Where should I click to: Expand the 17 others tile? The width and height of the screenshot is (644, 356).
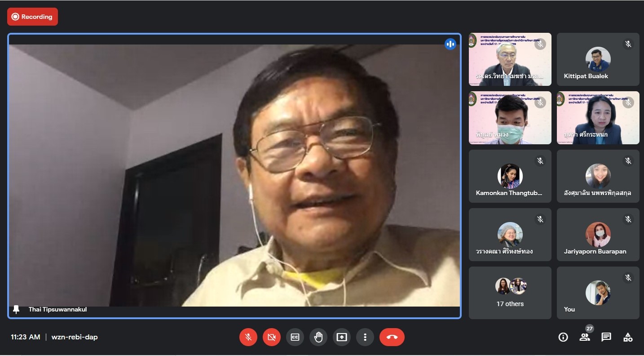(x=510, y=293)
